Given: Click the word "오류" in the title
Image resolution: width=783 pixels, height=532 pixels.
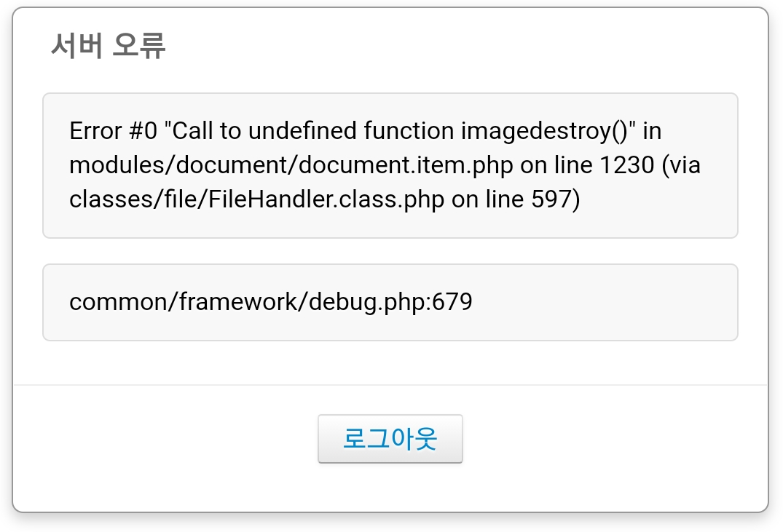Looking at the screenshot, I should [x=141, y=45].
